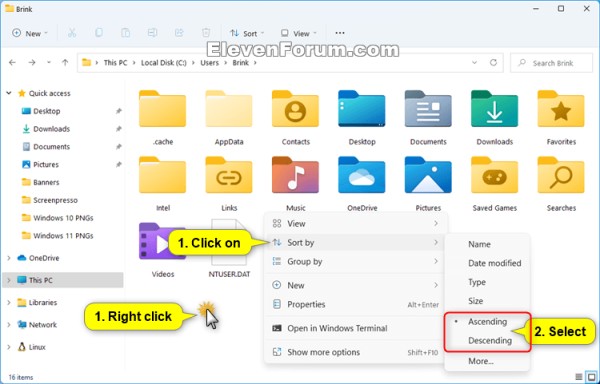Select the Links folder

coord(229,184)
